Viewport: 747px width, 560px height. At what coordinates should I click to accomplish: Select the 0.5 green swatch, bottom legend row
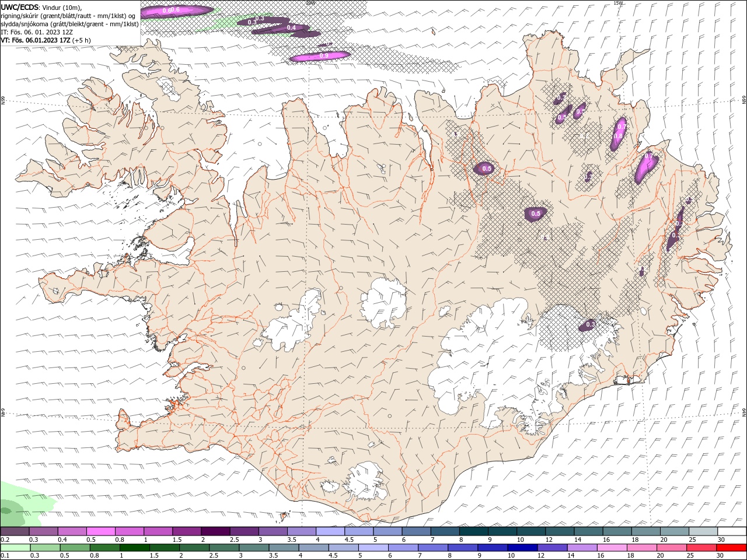tap(75, 548)
